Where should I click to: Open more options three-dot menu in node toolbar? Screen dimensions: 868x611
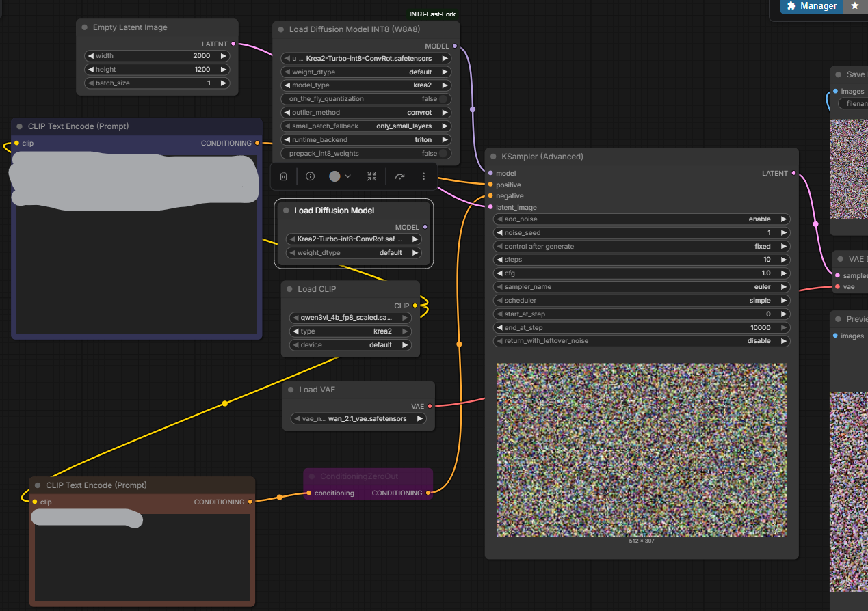point(423,176)
